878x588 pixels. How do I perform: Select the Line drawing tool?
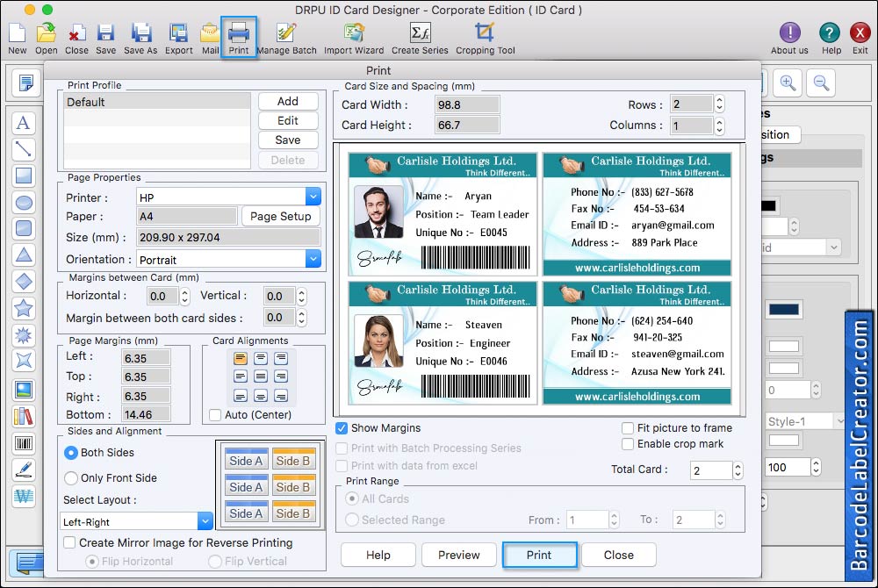coord(24,149)
